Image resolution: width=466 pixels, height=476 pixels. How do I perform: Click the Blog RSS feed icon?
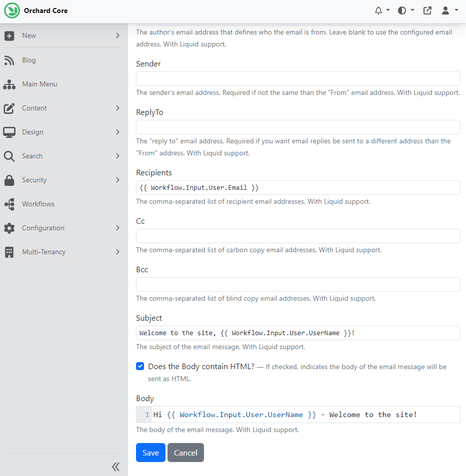point(9,60)
